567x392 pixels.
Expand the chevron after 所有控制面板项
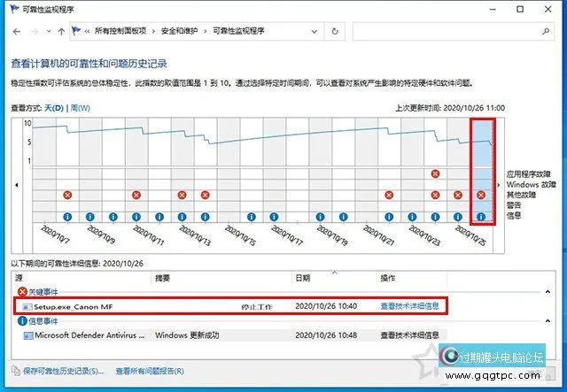tap(153, 32)
